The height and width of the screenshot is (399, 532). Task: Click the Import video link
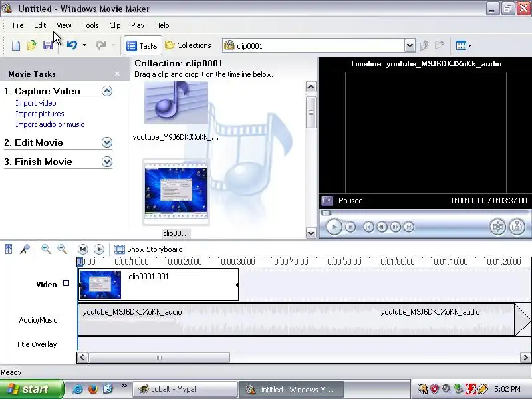[36, 103]
